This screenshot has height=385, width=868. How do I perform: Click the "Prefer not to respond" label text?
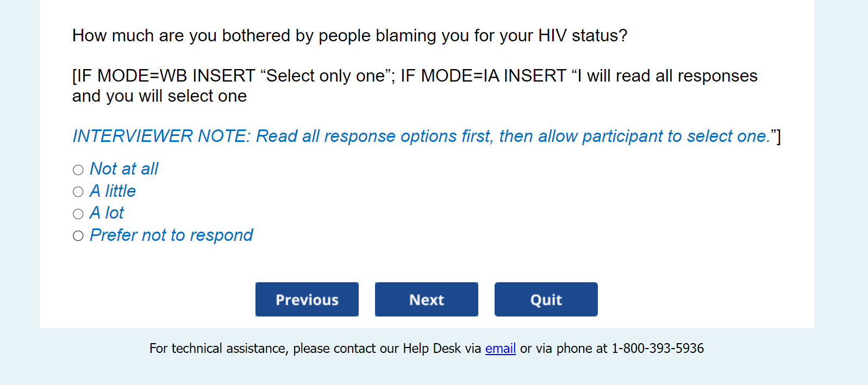tap(171, 235)
